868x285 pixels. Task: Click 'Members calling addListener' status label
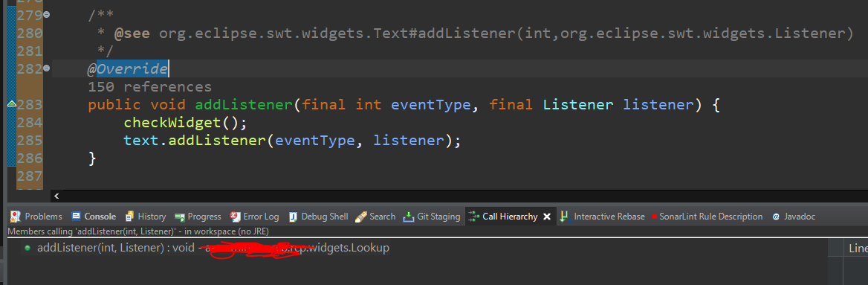(x=138, y=231)
